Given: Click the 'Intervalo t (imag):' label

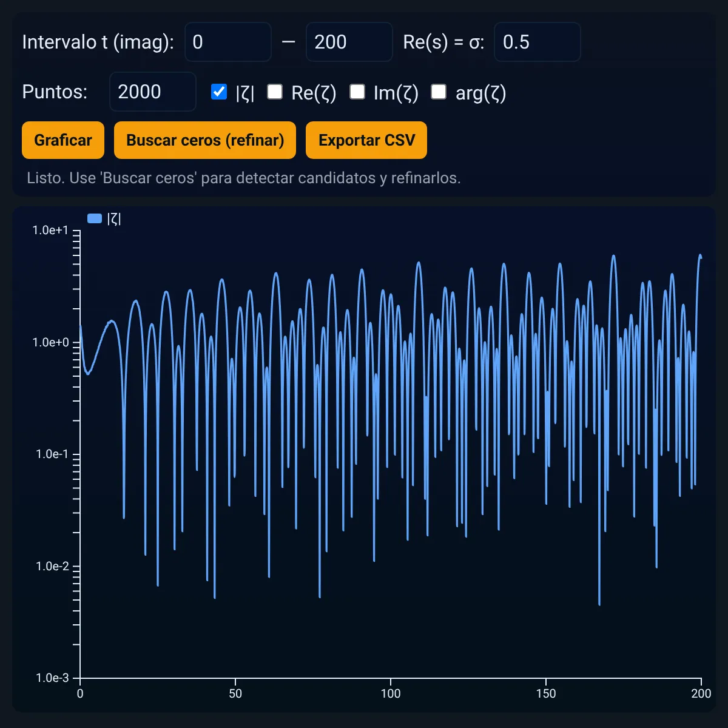Looking at the screenshot, I should tap(98, 42).
